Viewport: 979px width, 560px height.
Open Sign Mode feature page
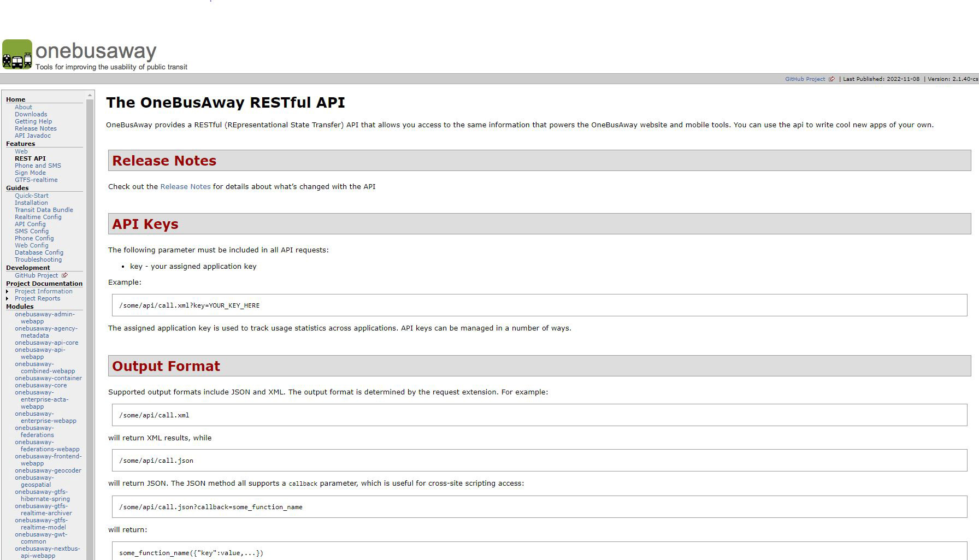coord(30,173)
